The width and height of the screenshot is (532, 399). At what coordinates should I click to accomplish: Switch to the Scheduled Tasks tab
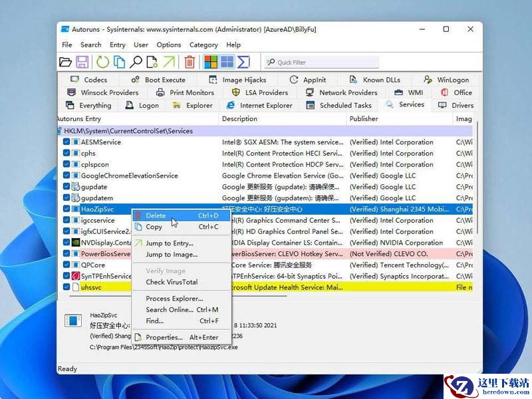pos(338,105)
